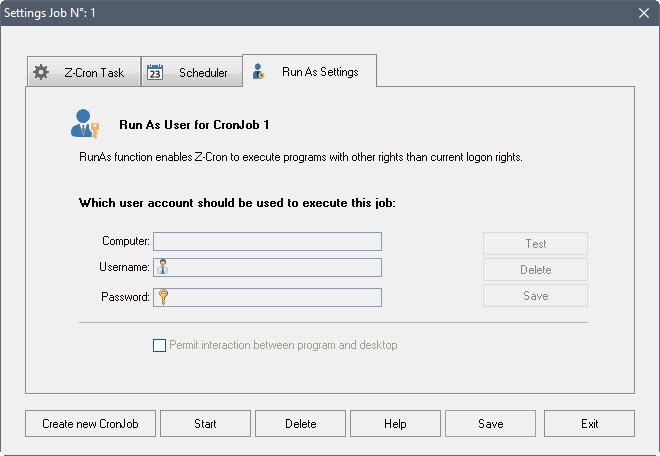Enable Permit interaction between program and desktop

point(159,345)
